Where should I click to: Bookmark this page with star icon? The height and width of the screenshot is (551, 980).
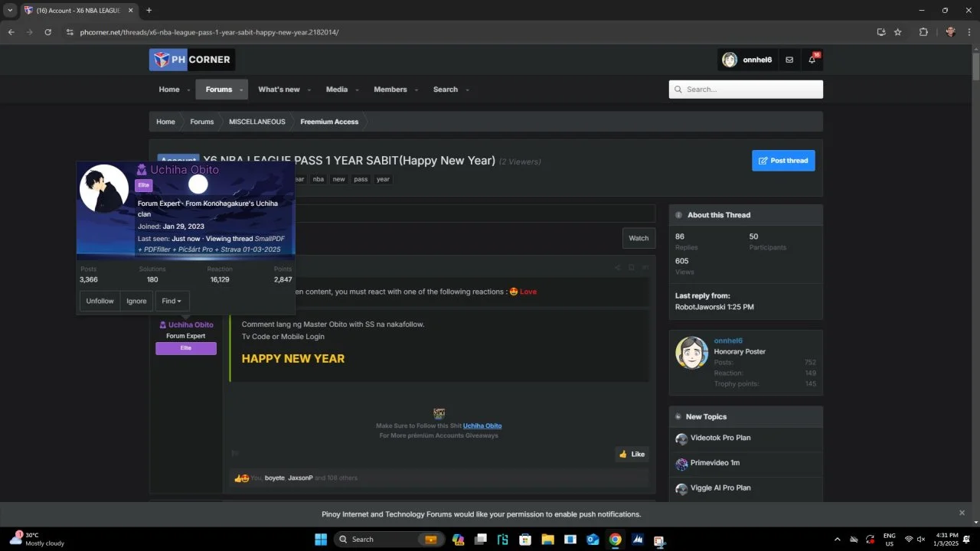898,32
